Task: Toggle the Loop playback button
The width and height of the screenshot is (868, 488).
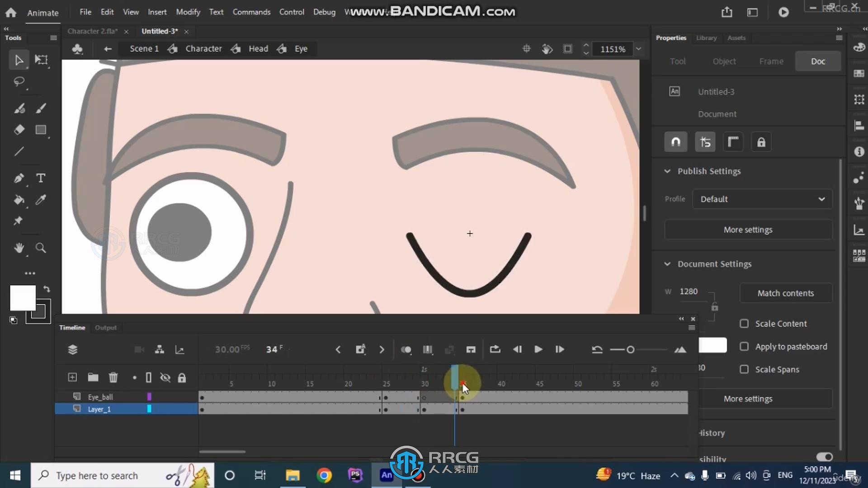Action: pos(495,350)
